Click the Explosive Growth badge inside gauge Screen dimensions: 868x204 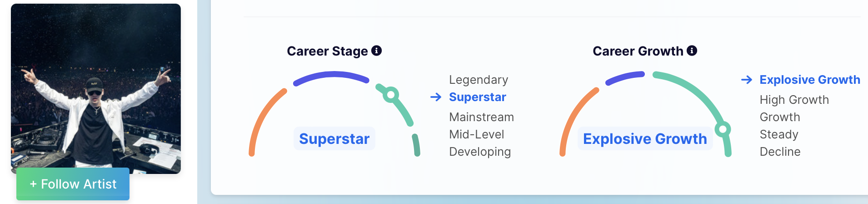[644, 138]
